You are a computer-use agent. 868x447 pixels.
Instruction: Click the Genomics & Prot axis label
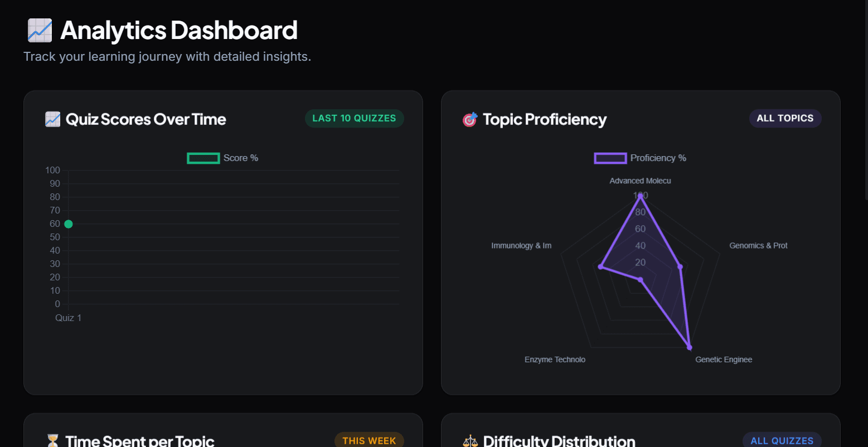coord(758,245)
